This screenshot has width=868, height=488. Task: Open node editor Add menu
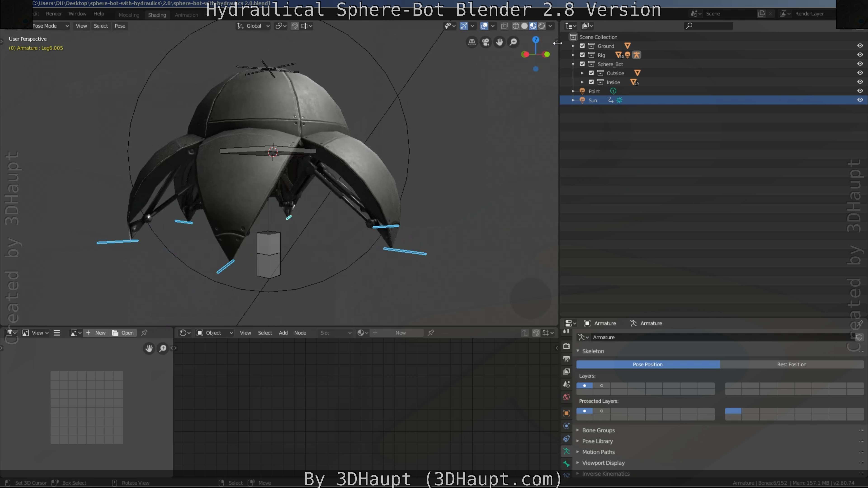coord(283,333)
